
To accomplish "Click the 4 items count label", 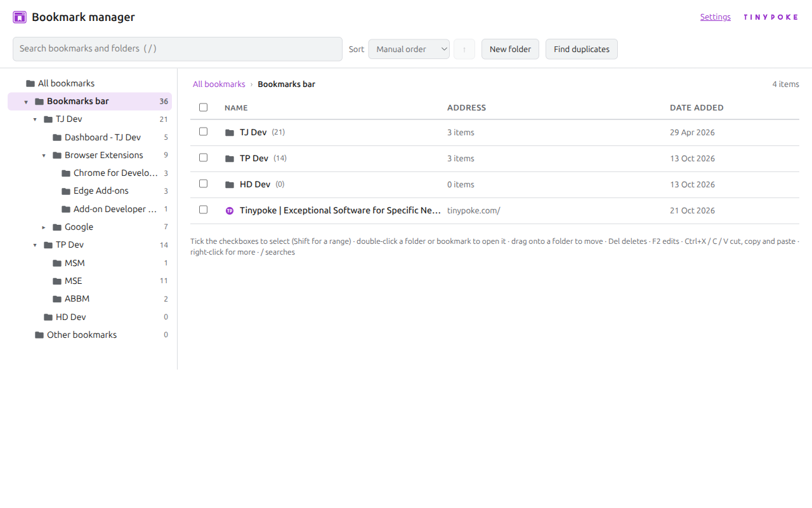I will (785, 84).
